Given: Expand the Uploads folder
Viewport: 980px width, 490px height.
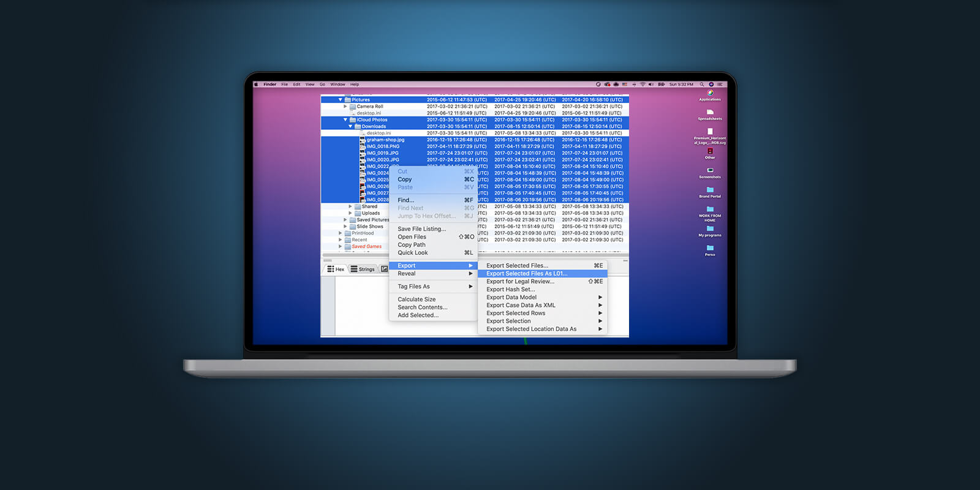Looking at the screenshot, I should [350, 213].
